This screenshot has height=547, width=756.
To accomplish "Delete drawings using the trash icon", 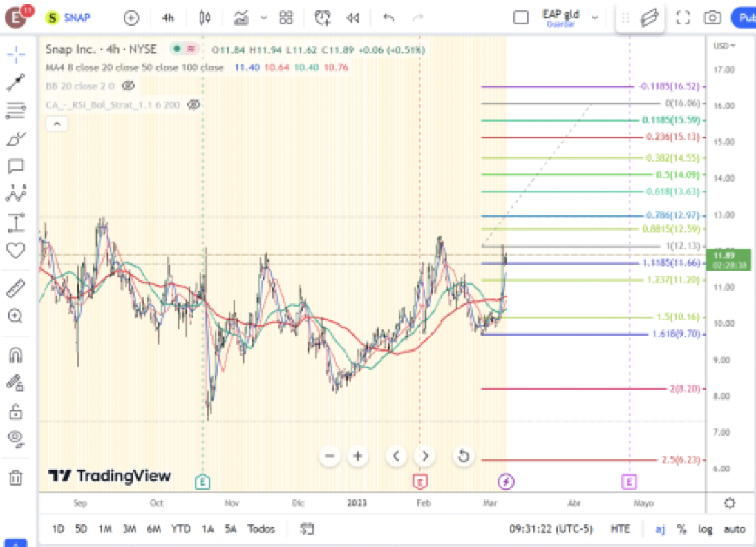I will pos(16,478).
